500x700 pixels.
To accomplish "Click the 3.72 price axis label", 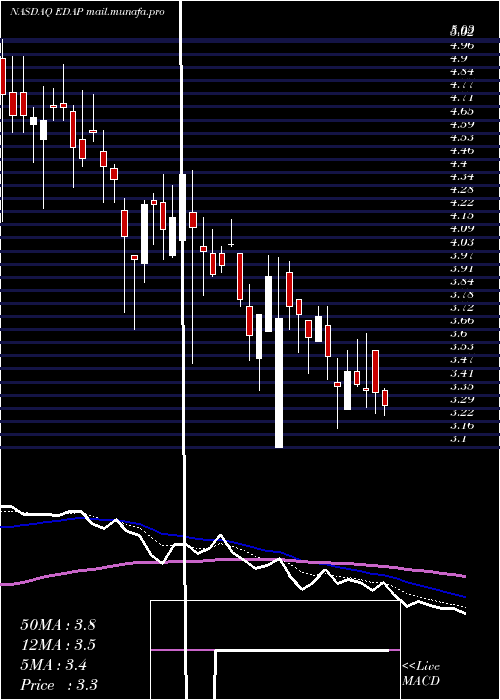I will (462, 308).
